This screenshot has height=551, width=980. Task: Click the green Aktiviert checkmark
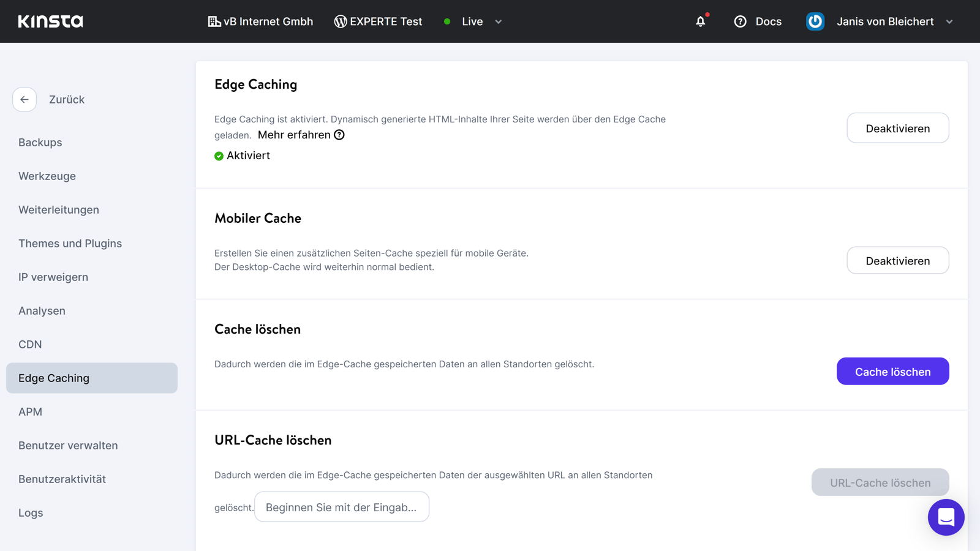[219, 156]
